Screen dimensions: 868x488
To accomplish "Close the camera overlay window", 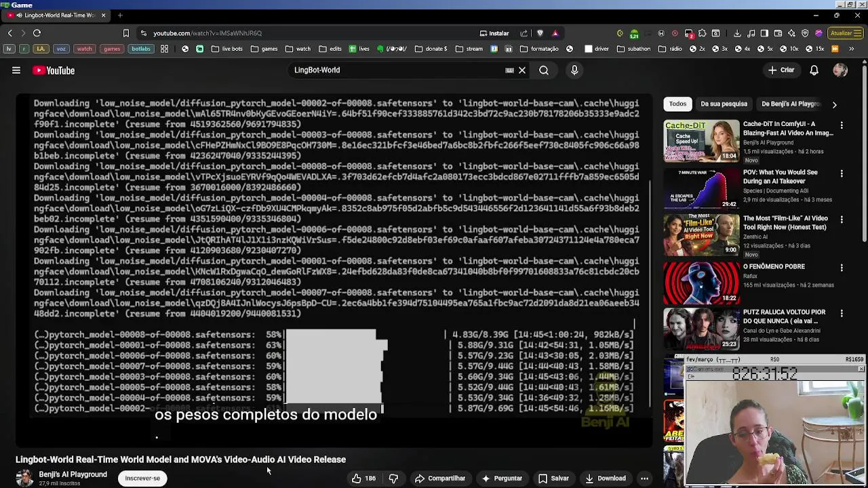I will [861, 369].
